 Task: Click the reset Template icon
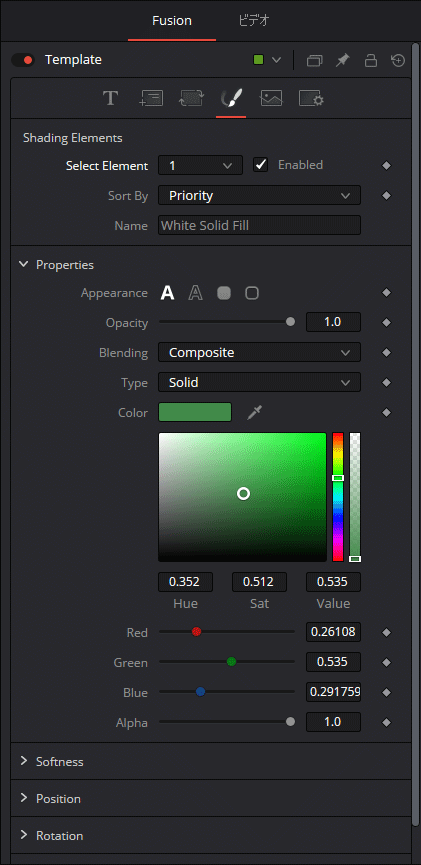click(x=398, y=60)
